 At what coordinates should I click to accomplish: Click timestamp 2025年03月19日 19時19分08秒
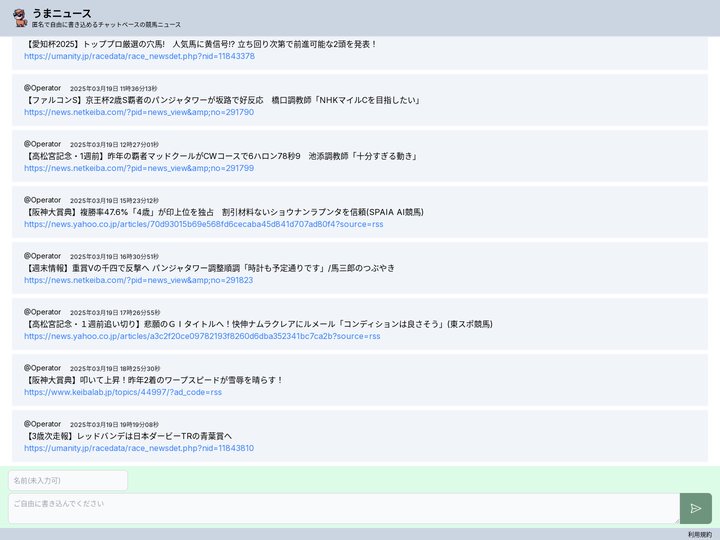pos(114,425)
